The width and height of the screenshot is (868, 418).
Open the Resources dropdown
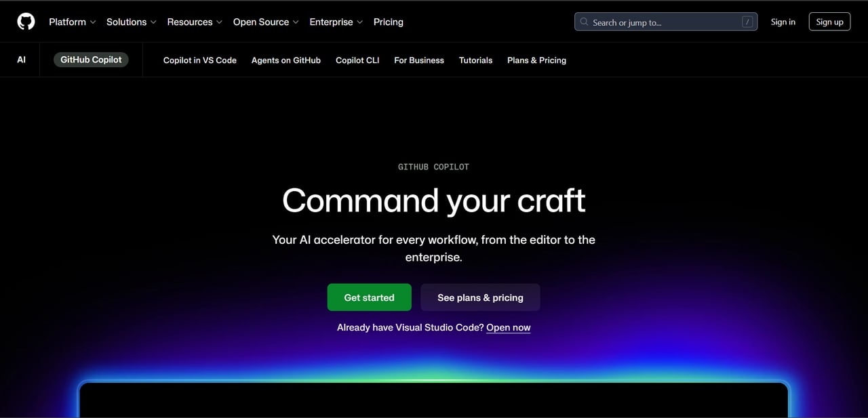point(194,22)
